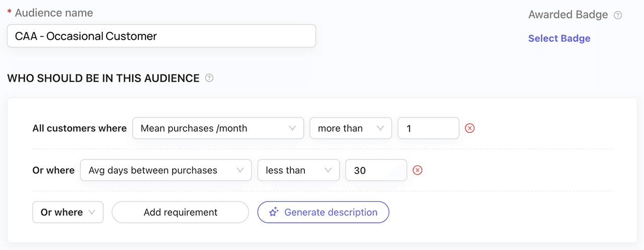Screen dimensions: 644x250
Task: Delete the Avg days between purchases rule
Action: [x=417, y=170]
